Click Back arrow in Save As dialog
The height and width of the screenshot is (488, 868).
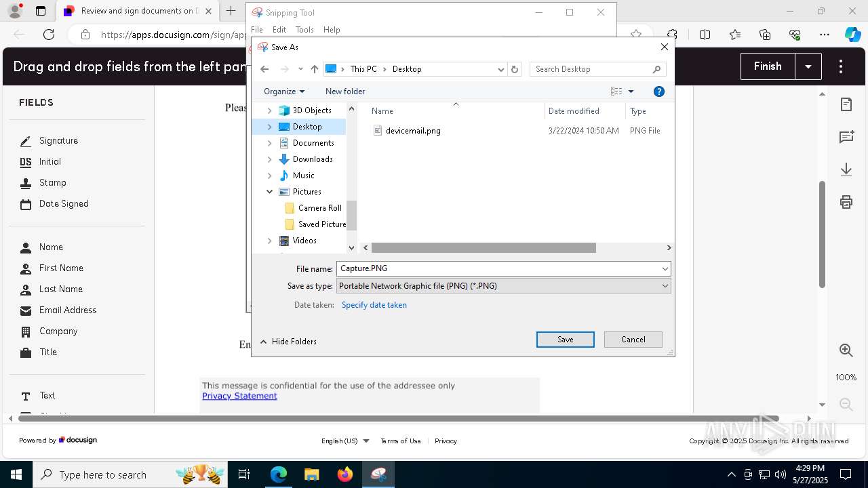(x=264, y=69)
